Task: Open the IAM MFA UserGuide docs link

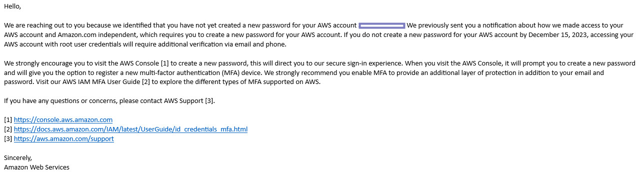Action: pos(130,129)
